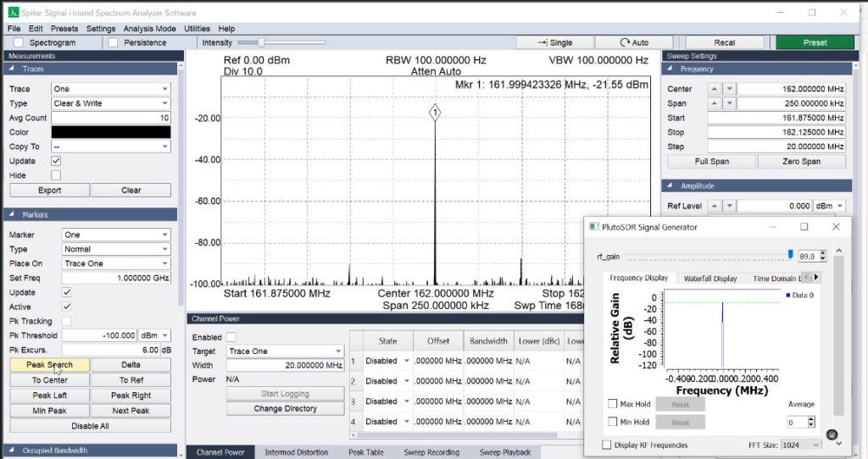Image resolution: width=868 pixels, height=459 pixels.
Task: Click the Span frequency down arrow
Action: (730, 103)
